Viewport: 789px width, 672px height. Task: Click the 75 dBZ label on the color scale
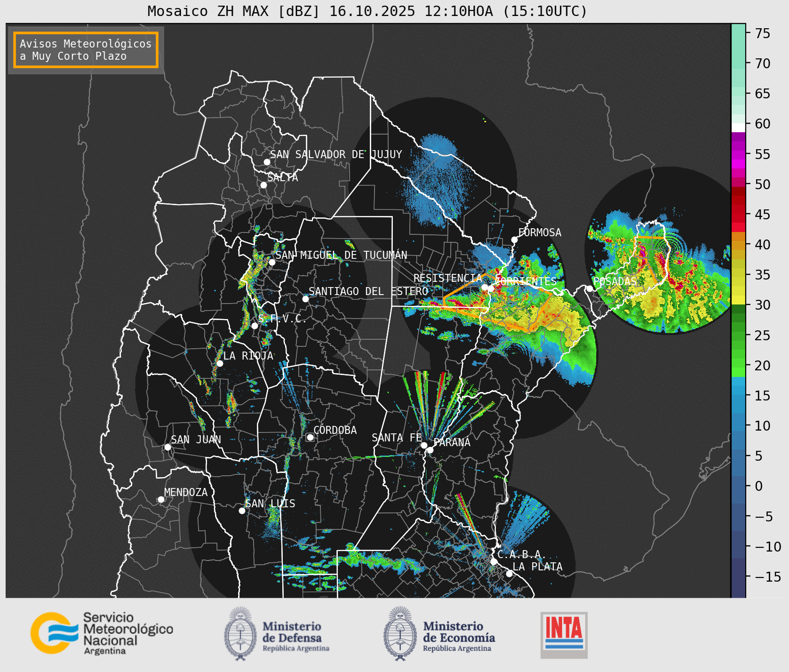(x=763, y=33)
